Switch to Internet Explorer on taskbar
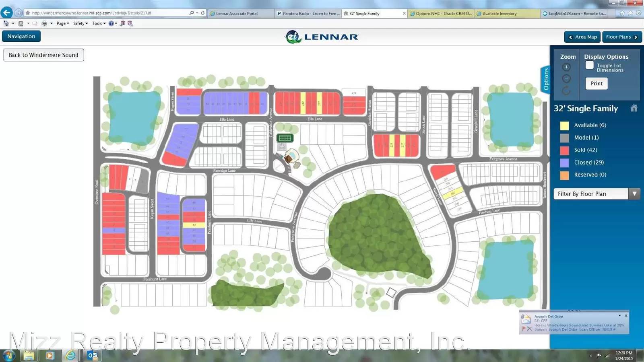Image resolution: width=644 pixels, height=362 pixels. [x=71, y=356]
